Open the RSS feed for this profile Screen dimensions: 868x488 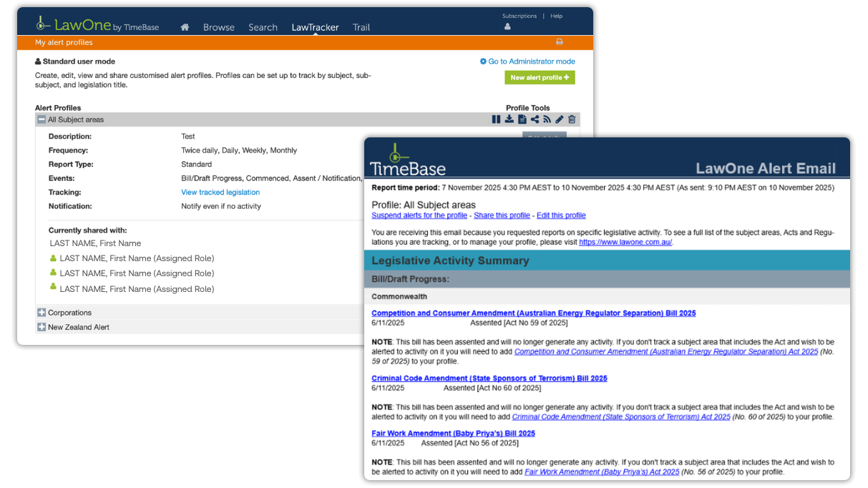(x=547, y=119)
